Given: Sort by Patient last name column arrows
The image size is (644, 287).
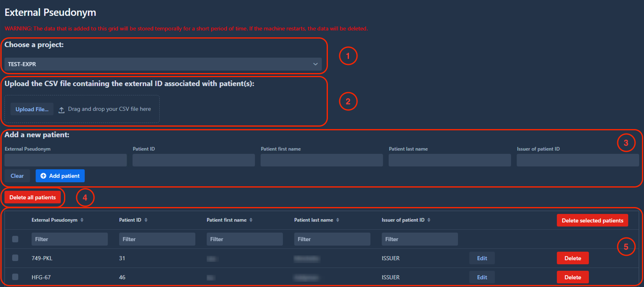Looking at the screenshot, I should click(x=338, y=220).
